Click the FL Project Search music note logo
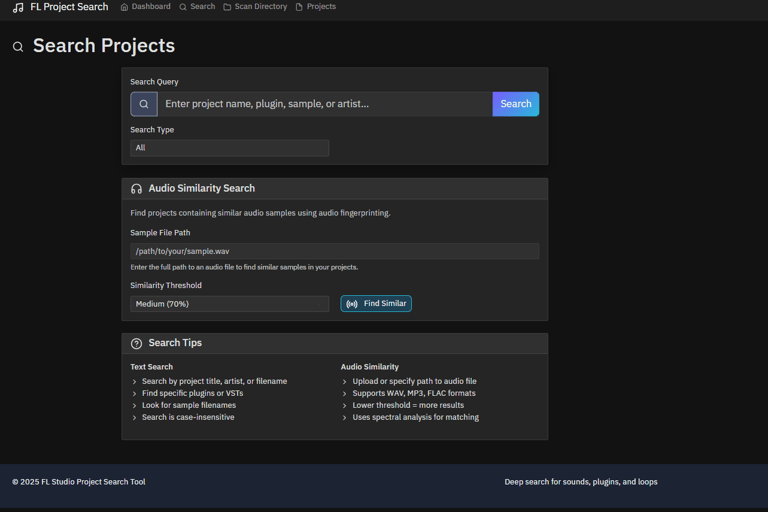This screenshot has width=768, height=512. click(x=18, y=7)
